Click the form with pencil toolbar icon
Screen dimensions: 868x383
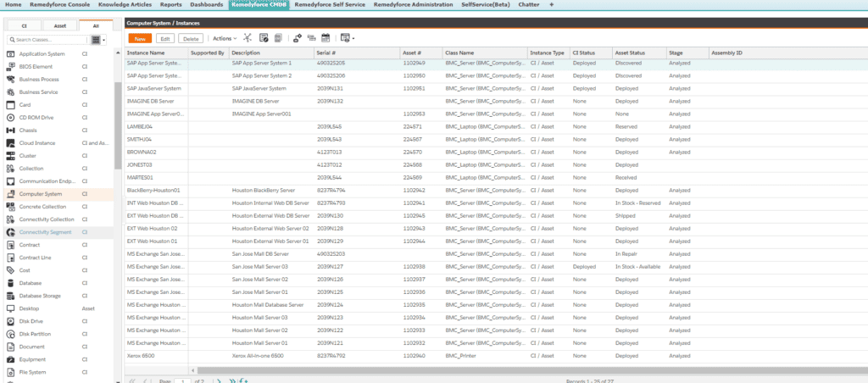(x=264, y=38)
